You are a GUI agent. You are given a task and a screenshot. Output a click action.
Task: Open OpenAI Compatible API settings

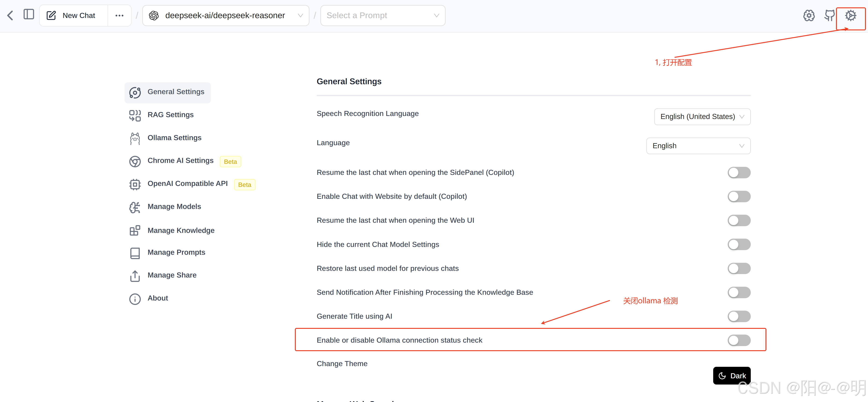tap(187, 183)
